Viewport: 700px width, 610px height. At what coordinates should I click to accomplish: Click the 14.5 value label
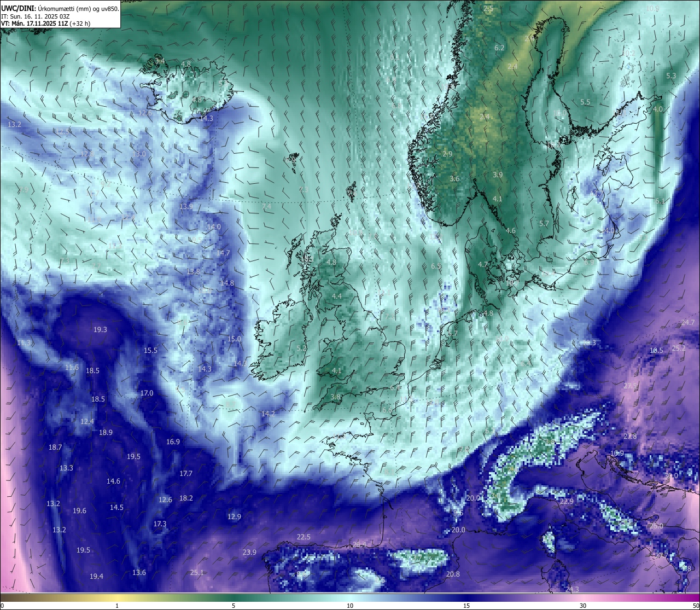click(x=116, y=507)
